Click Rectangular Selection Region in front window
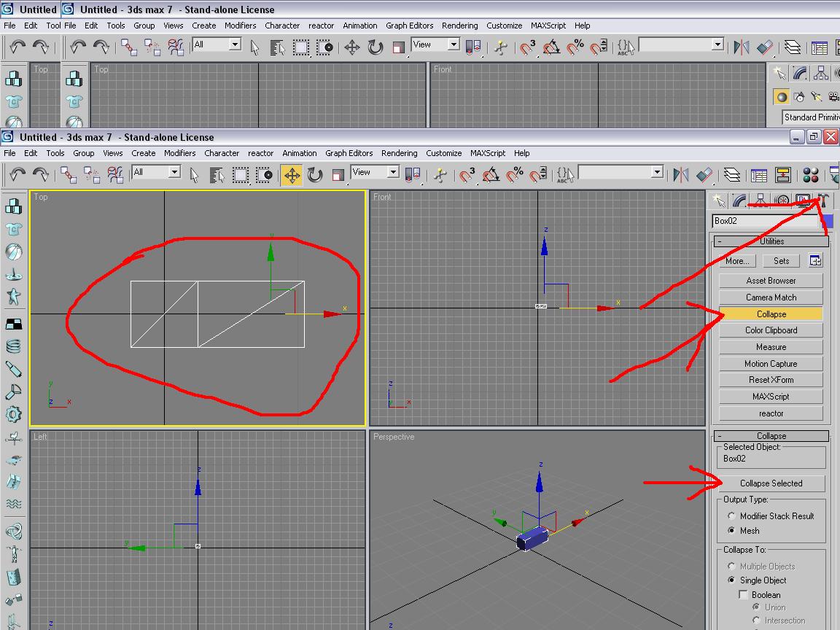The height and width of the screenshot is (630, 840). (240, 175)
